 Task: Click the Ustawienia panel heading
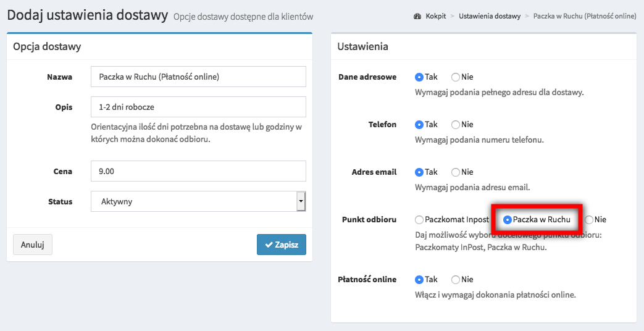(x=362, y=46)
